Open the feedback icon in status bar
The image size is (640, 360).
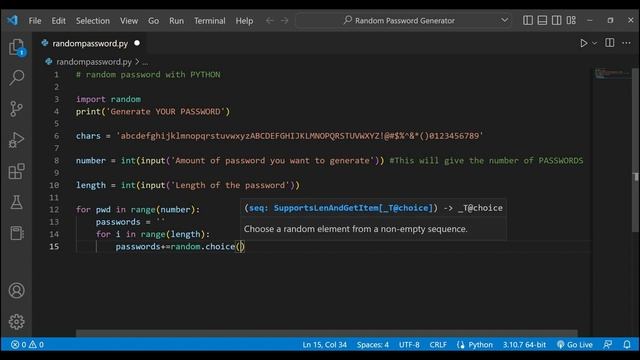[608, 345]
